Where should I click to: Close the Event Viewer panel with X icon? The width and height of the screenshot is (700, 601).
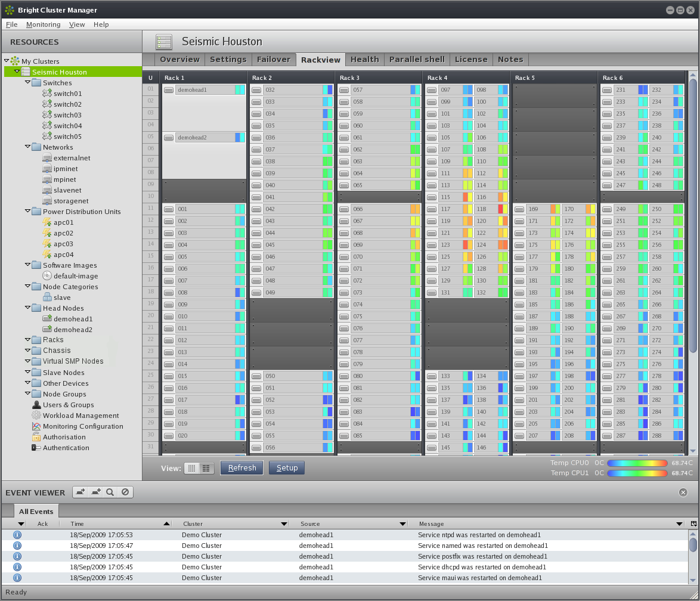coord(683,492)
